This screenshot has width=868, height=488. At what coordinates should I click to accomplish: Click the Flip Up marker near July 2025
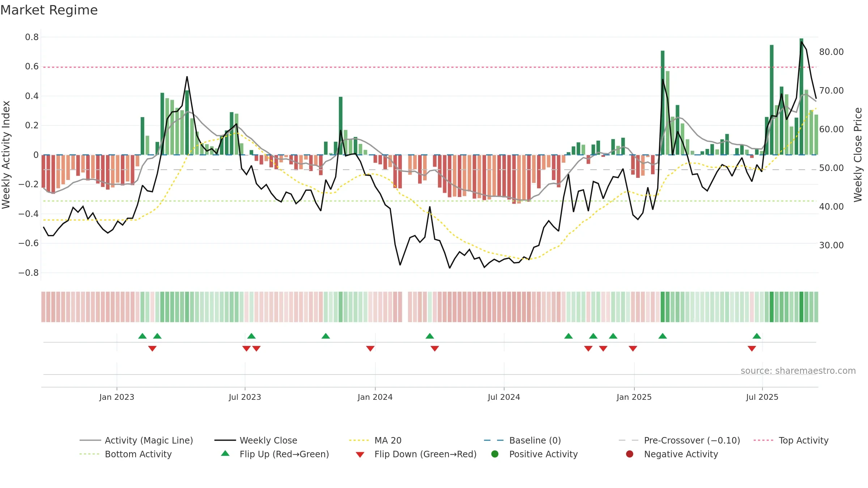coord(757,336)
